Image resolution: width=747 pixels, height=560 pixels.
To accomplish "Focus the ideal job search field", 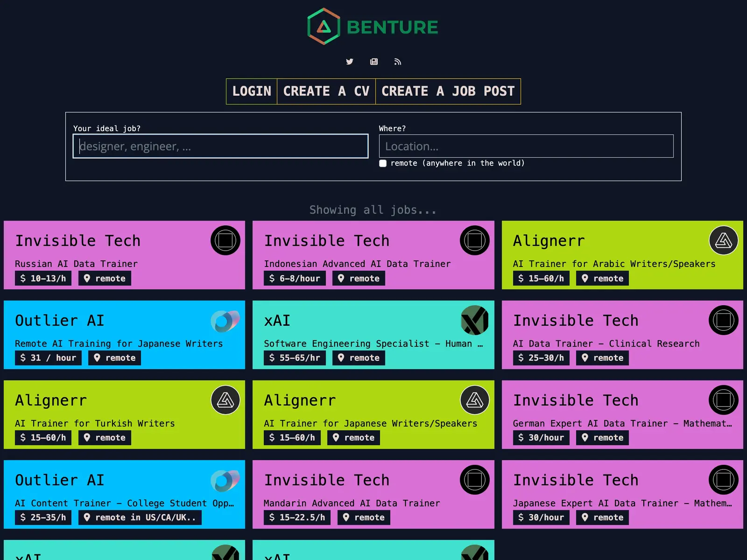I will coord(220,146).
